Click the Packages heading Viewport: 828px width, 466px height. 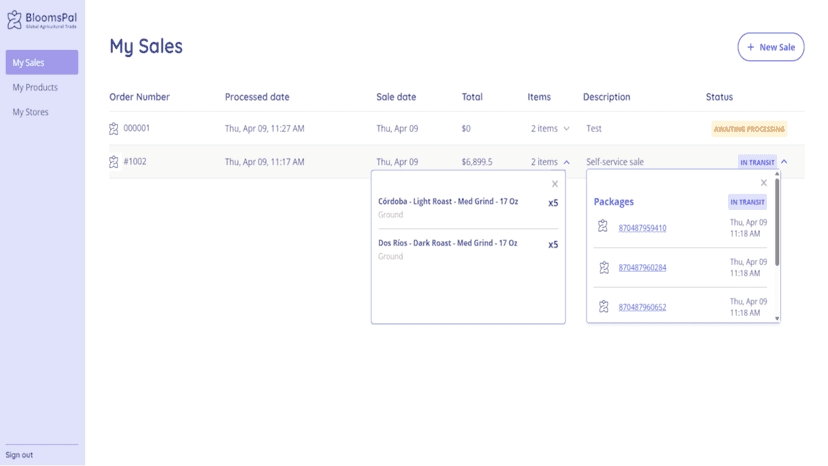pyautogui.click(x=613, y=202)
